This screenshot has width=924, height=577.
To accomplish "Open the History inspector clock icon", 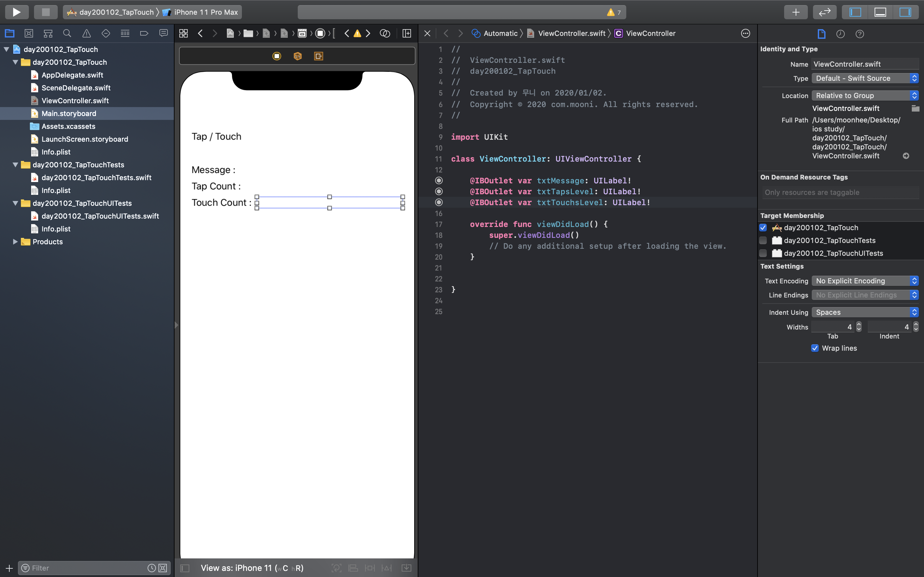I will [840, 34].
